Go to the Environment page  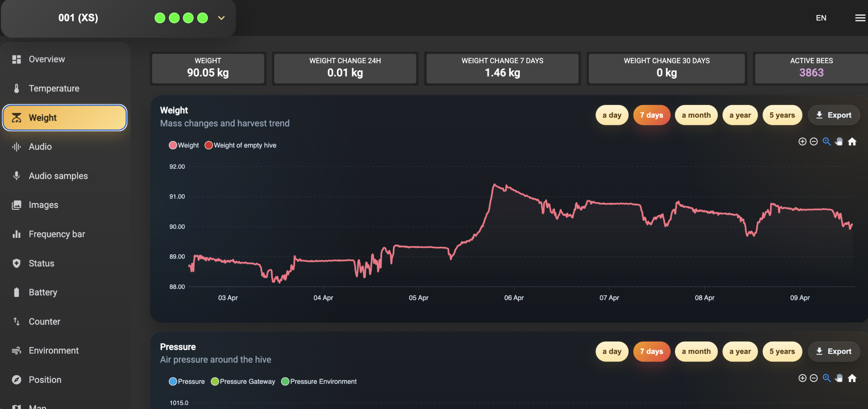click(64, 351)
